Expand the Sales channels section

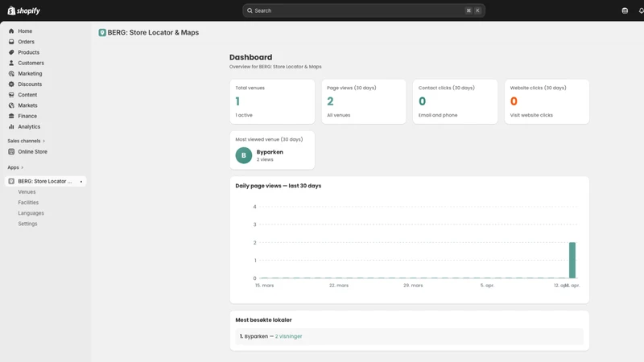tap(27, 141)
